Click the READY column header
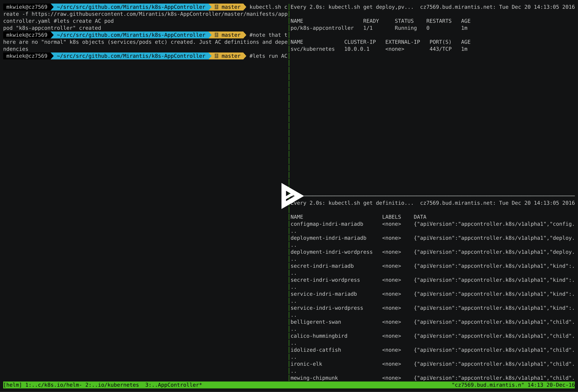This screenshot has height=392, width=578. tap(371, 21)
